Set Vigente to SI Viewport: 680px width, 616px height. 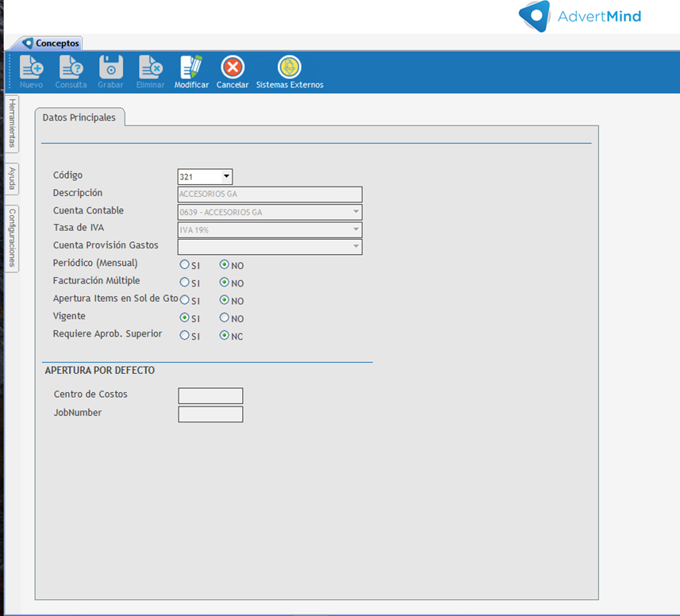coord(184,318)
